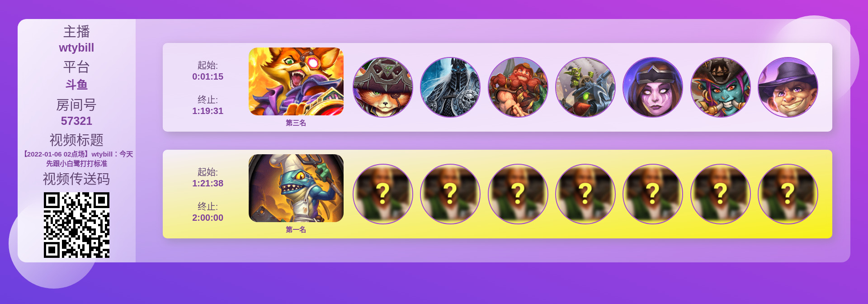Select the fourth hidden question mark avatar

tap(585, 194)
